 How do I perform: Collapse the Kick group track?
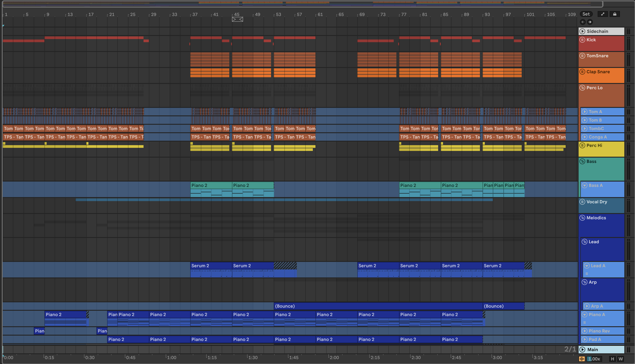pyautogui.click(x=582, y=40)
